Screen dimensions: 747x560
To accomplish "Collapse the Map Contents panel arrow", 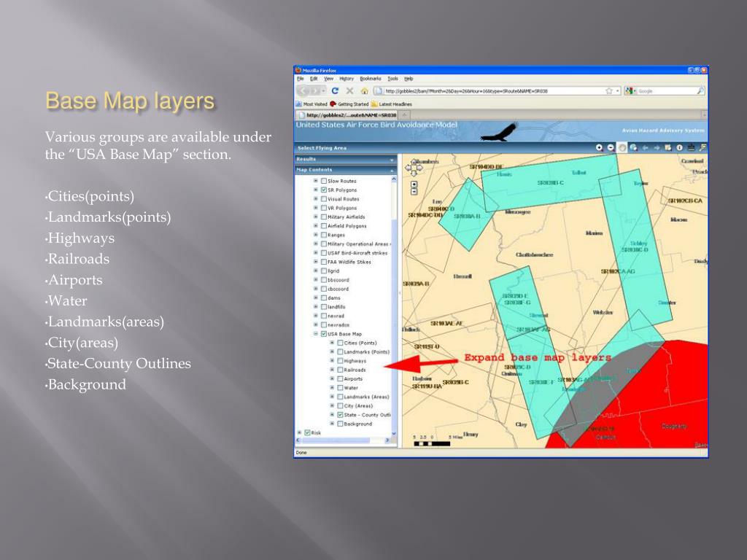I will (x=392, y=170).
